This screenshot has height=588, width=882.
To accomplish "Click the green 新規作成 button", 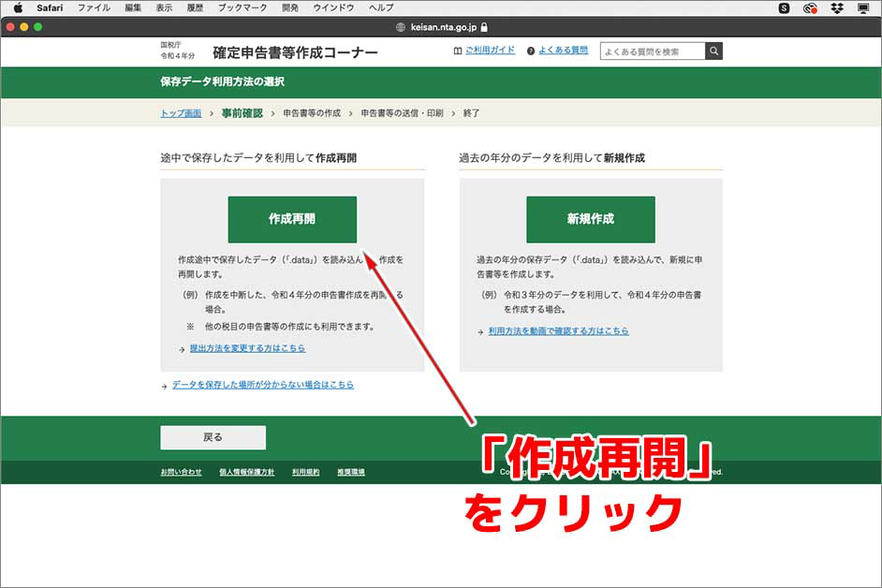I will 593,219.
